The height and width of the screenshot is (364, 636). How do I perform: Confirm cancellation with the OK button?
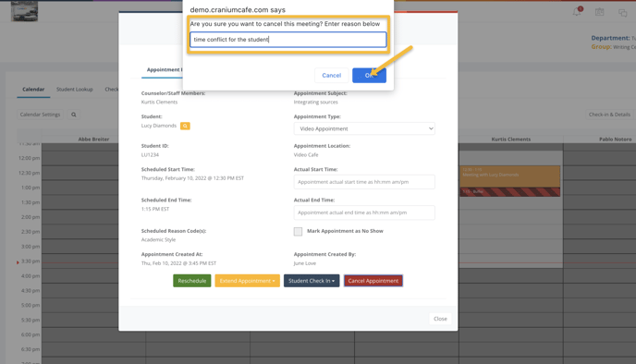click(x=369, y=76)
